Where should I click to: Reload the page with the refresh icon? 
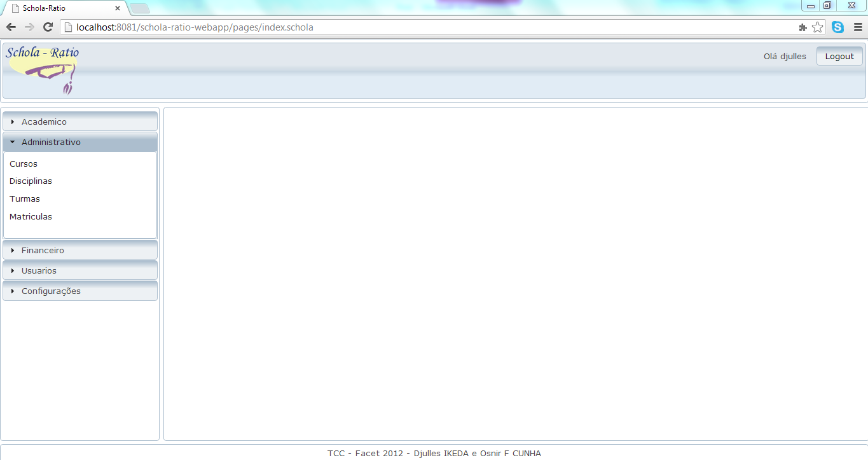coord(48,27)
